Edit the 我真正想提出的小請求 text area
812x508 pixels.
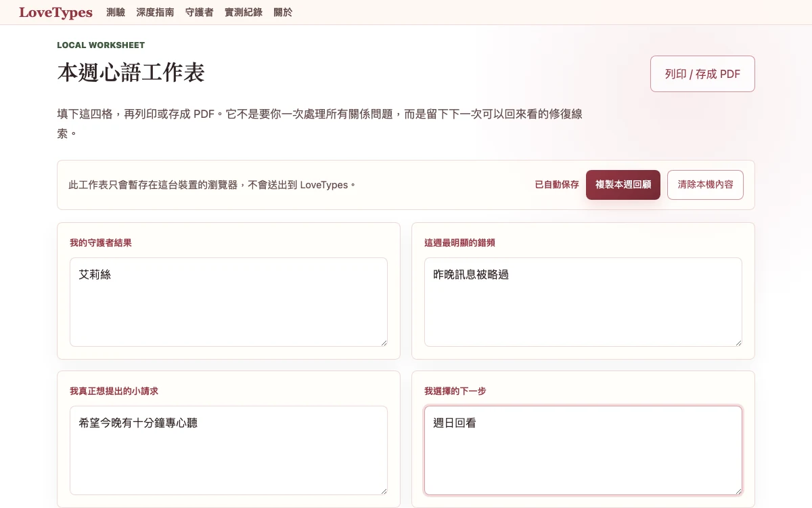point(229,450)
